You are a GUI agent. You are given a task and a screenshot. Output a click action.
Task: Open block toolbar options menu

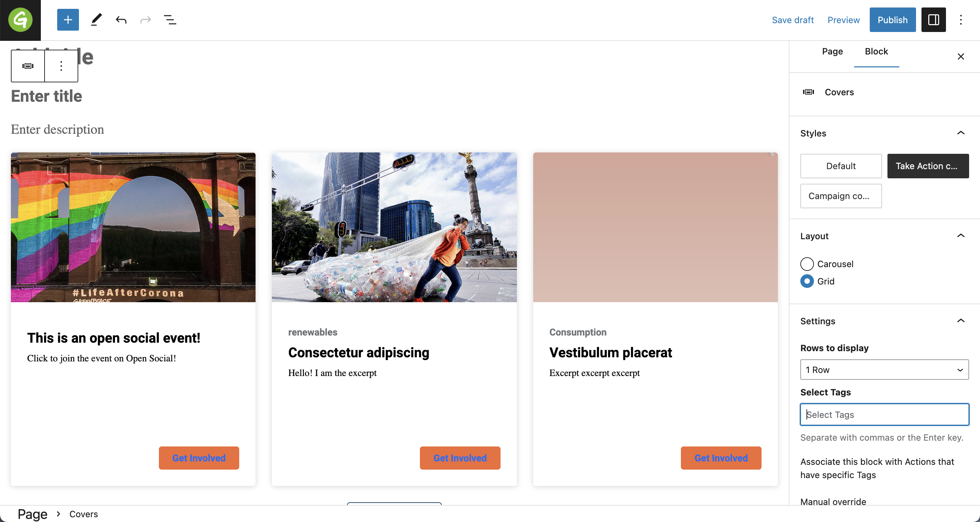(x=61, y=66)
